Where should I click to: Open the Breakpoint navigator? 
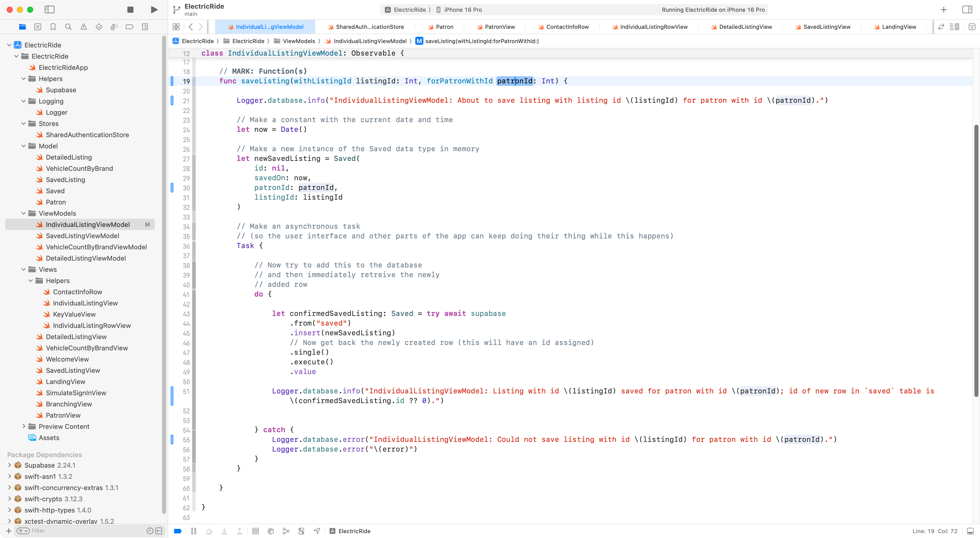[129, 27]
